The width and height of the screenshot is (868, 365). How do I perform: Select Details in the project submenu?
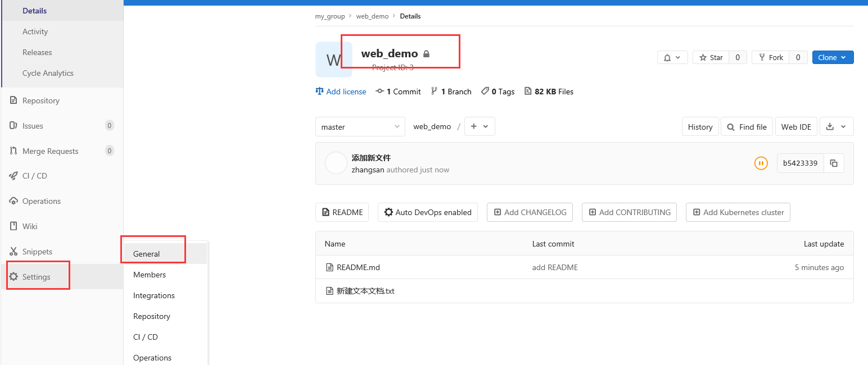pyautogui.click(x=63, y=11)
